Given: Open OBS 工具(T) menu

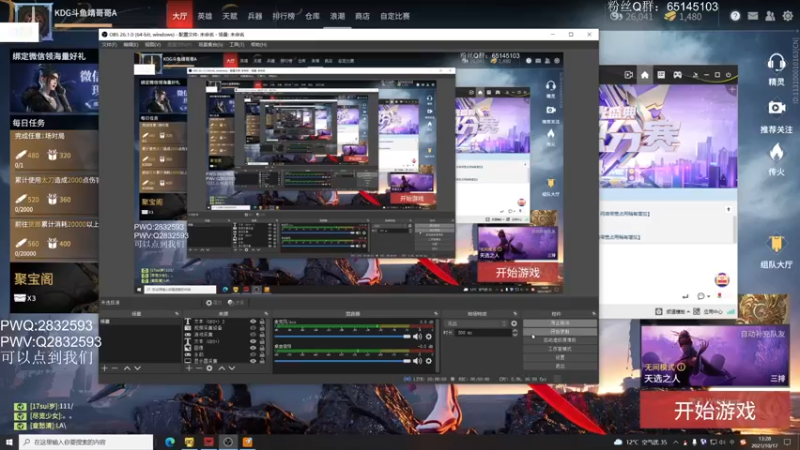Looking at the screenshot, I should click(x=236, y=45).
